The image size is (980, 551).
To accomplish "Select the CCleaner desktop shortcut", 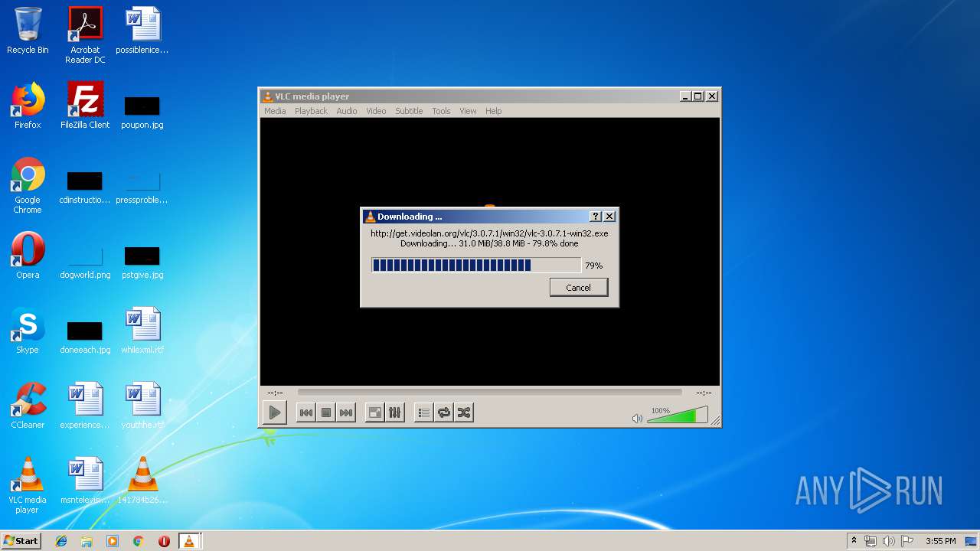I will (28, 406).
